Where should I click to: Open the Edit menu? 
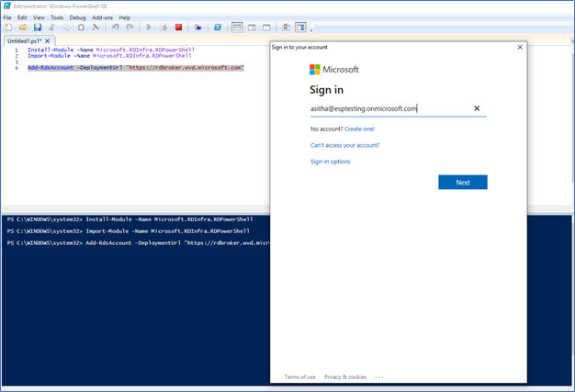click(x=22, y=17)
